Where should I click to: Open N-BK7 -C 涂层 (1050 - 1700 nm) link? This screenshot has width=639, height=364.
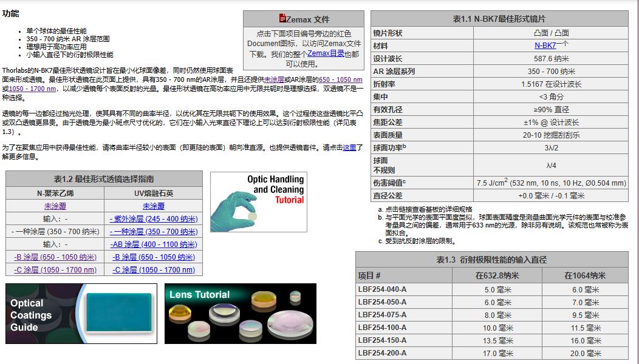click(55, 270)
